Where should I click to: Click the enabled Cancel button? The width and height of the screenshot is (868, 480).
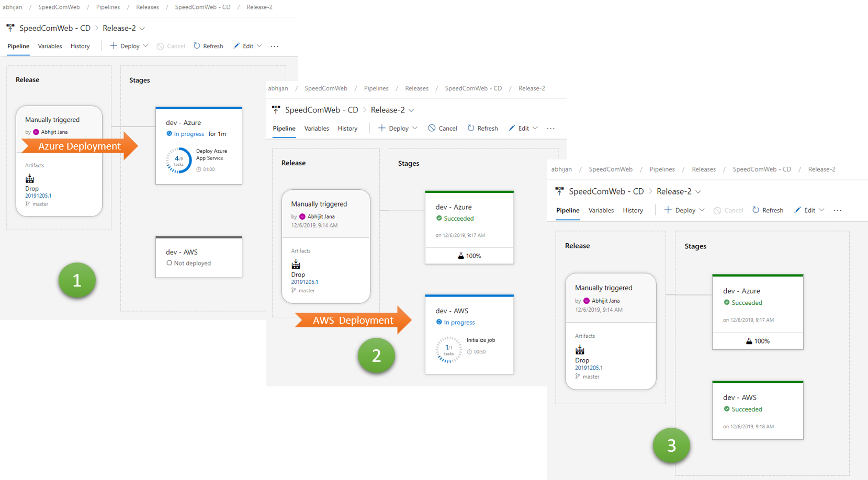(x=443, y=128)
